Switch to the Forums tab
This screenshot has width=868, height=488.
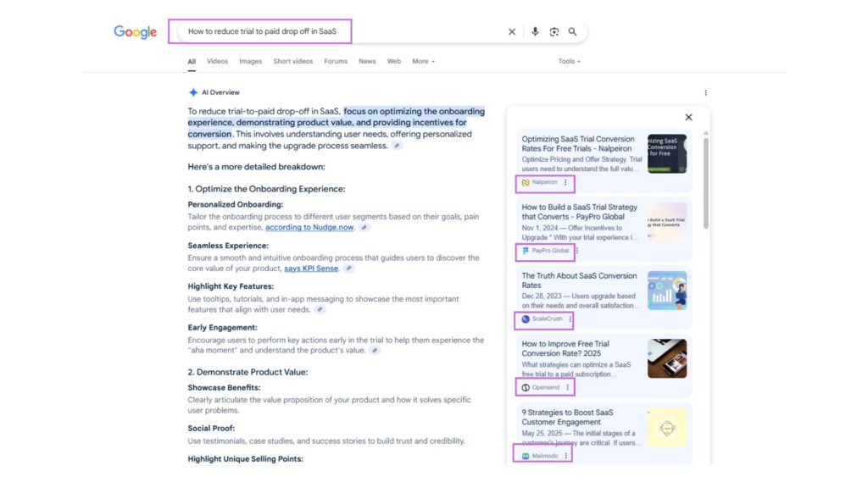(x=336, y=61)
